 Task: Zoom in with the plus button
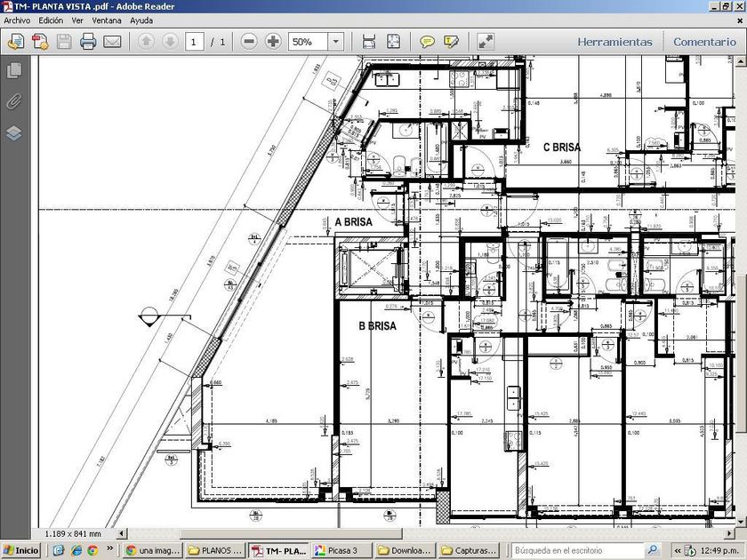point(273,42)
